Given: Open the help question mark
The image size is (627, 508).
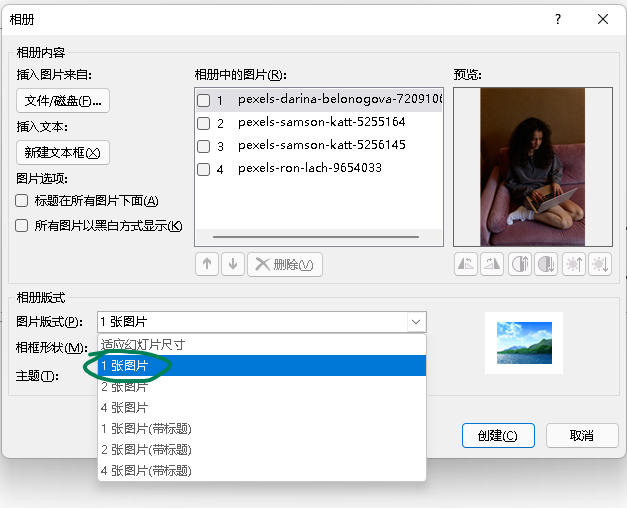Looking at the screenshot, I should tap(558, 19).
